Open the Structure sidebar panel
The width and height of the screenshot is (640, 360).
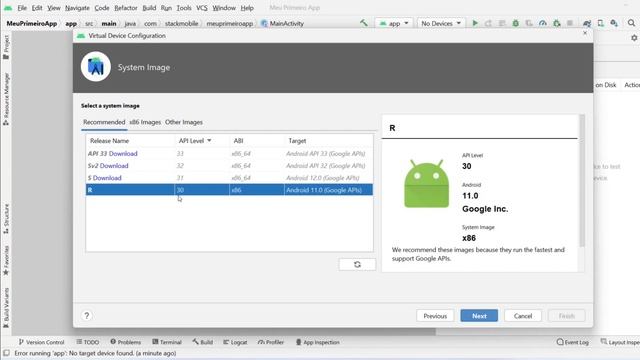click(6, 219)
